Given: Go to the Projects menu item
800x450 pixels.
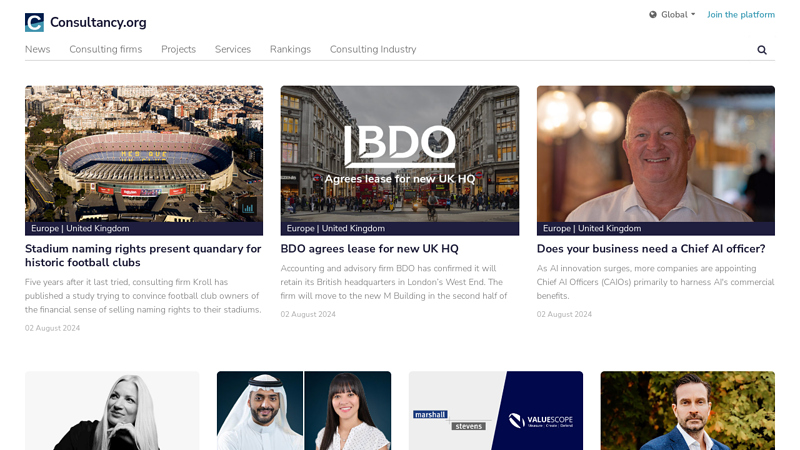Looking at the screenshot, I should [179, 49].
